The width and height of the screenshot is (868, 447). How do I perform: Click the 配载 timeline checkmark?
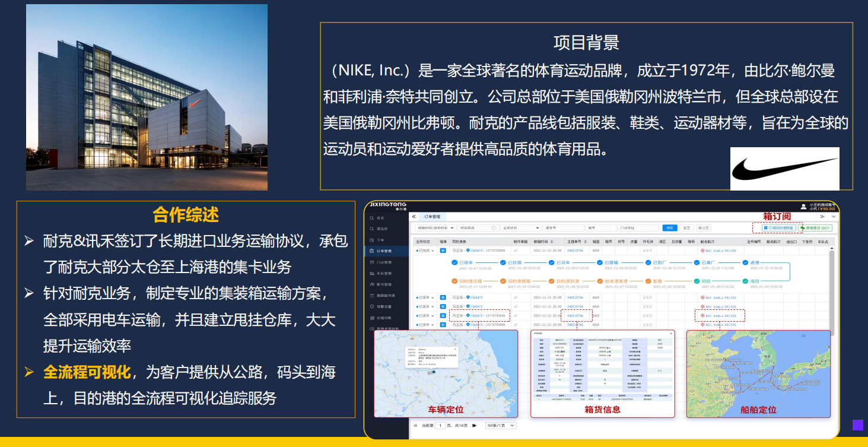(648, 281)
